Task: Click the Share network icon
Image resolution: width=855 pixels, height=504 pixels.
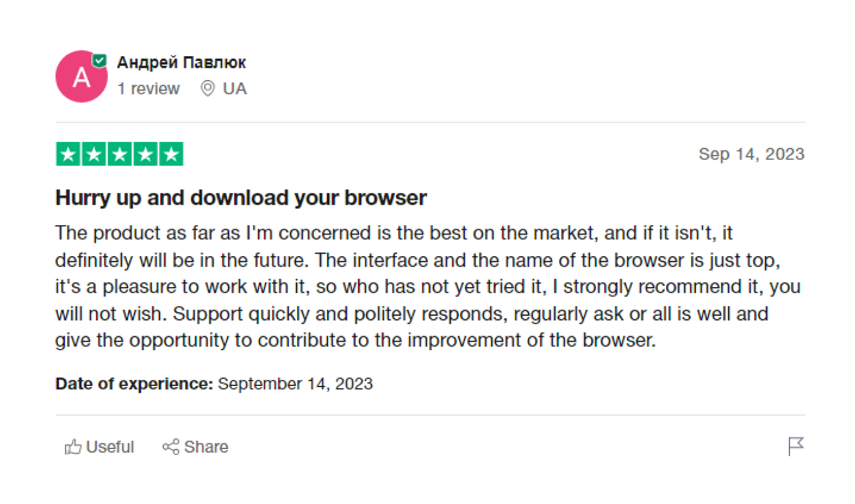Action: click(x=171, y=447)
